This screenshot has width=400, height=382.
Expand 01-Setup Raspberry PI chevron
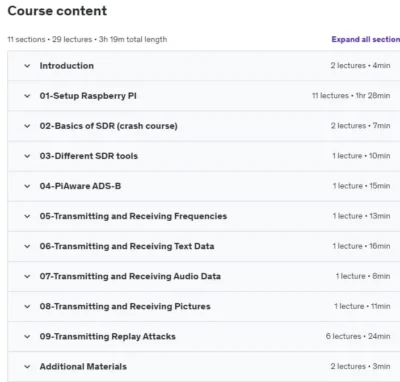[27, 96]
